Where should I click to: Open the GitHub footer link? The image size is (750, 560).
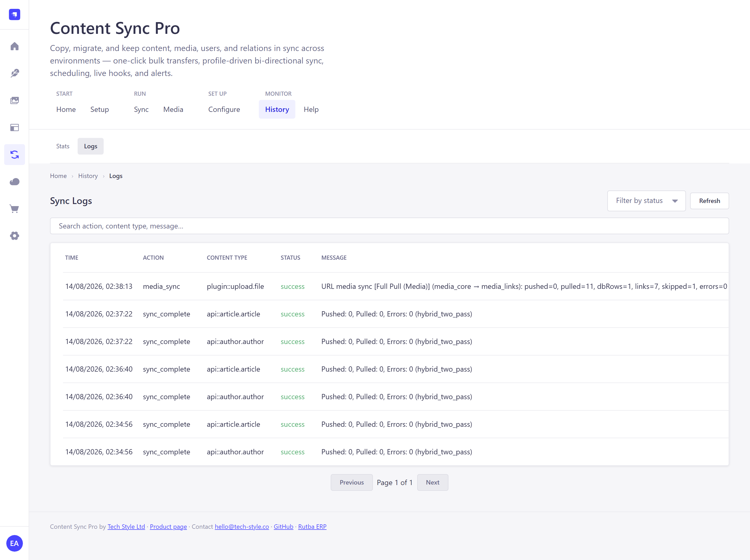(283, 527)
